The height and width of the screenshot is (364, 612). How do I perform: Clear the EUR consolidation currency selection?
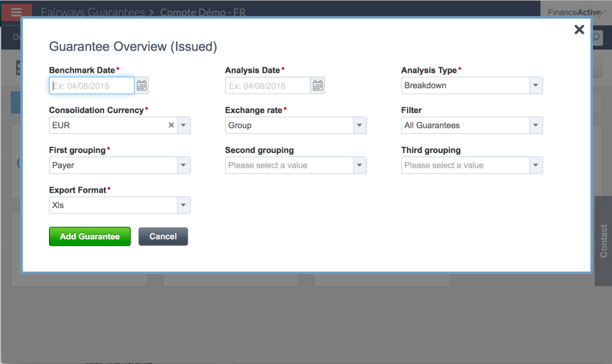171,125
